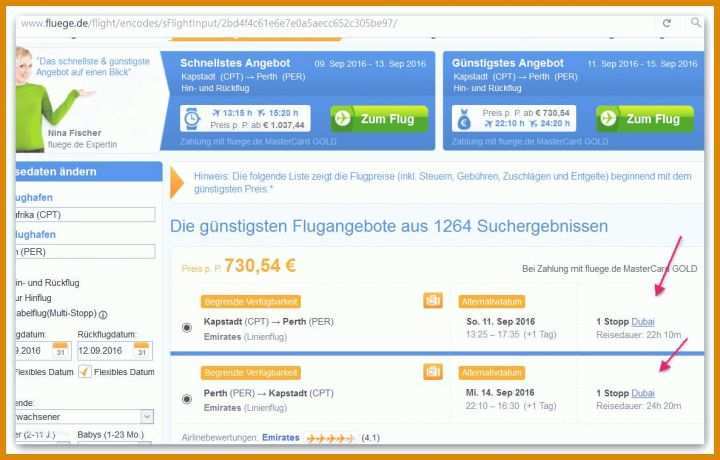Screen dimensions: 720x460
Task: Click Begrenzte Verfügbarkeit badge on outbound flight
Action: pos(251,302)
